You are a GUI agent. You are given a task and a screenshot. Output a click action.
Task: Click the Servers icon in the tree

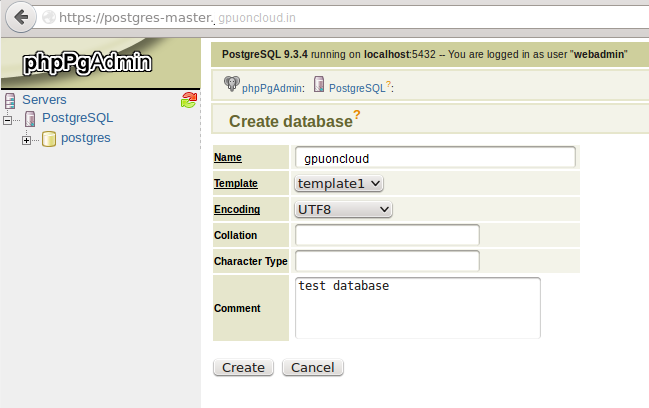coord(10,100)
